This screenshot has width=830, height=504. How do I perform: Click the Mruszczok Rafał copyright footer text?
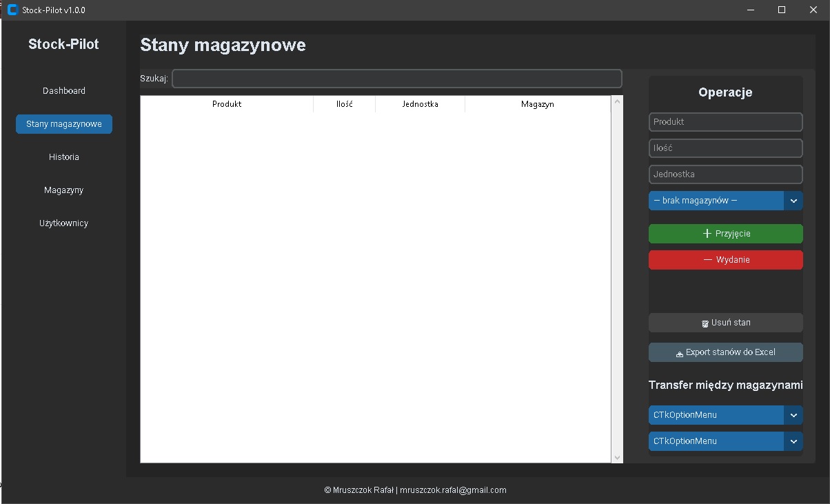415,490
